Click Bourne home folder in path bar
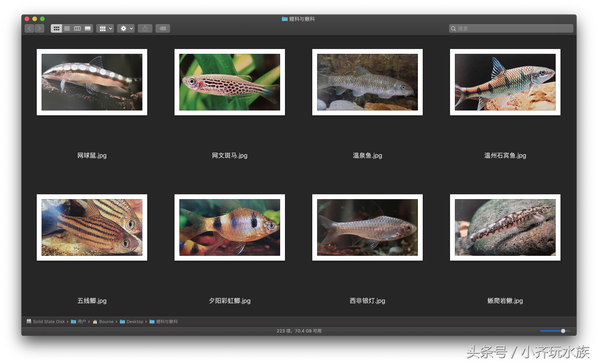This screenshot has width=598, height=364. click(103, 322)
